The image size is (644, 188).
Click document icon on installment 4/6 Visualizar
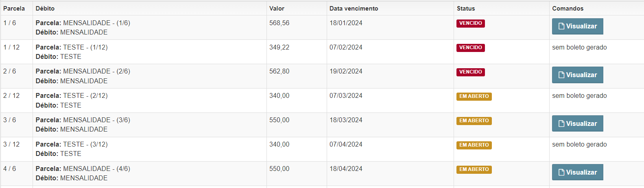(x=561, y=173)
